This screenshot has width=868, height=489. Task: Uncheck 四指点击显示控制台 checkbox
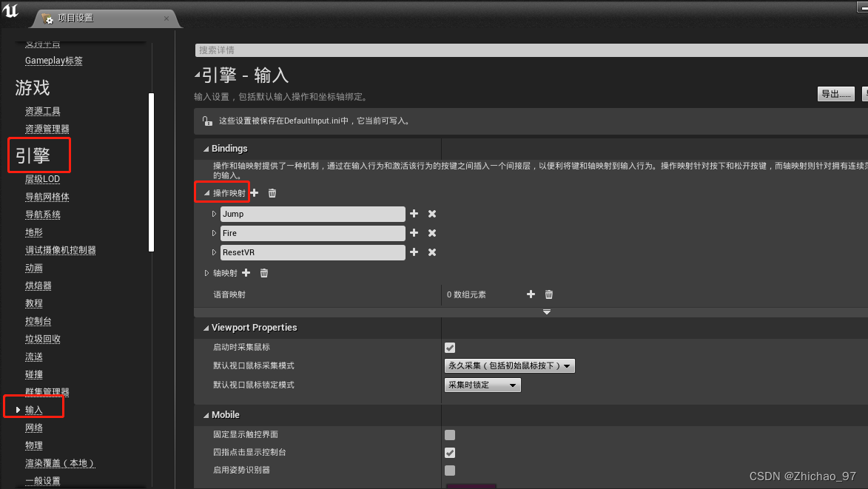(x=450, y=453)
